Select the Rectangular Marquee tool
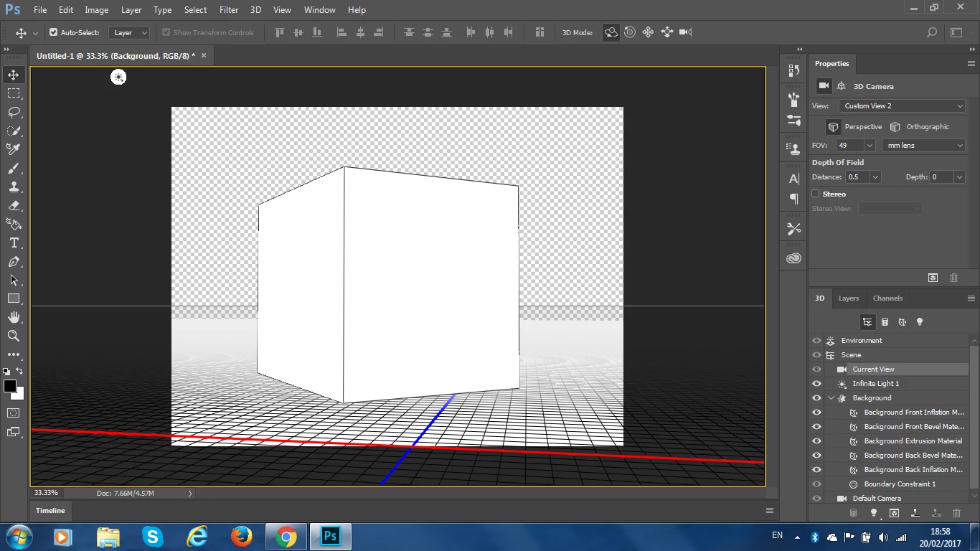This screenshot has width=980, height=551. coord(14,93)
